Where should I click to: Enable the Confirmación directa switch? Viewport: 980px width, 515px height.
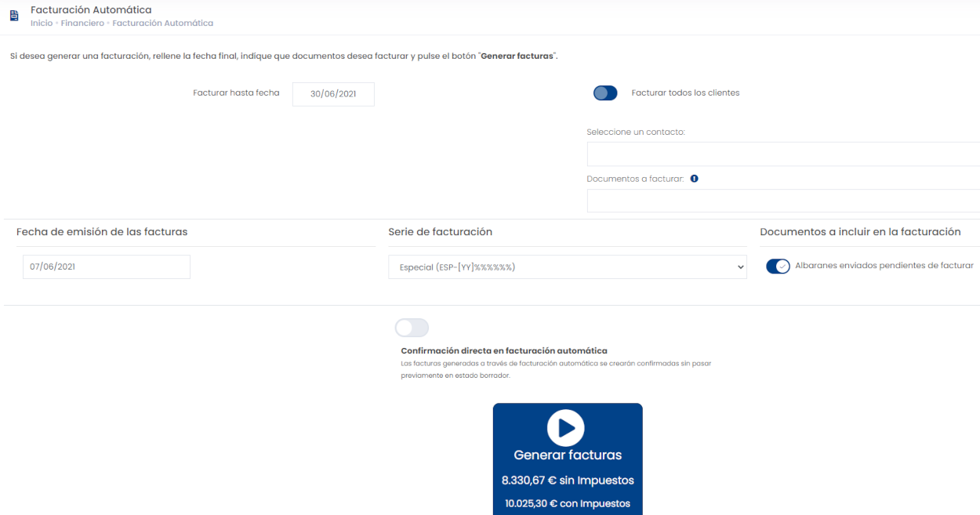[x=412, y=328]
